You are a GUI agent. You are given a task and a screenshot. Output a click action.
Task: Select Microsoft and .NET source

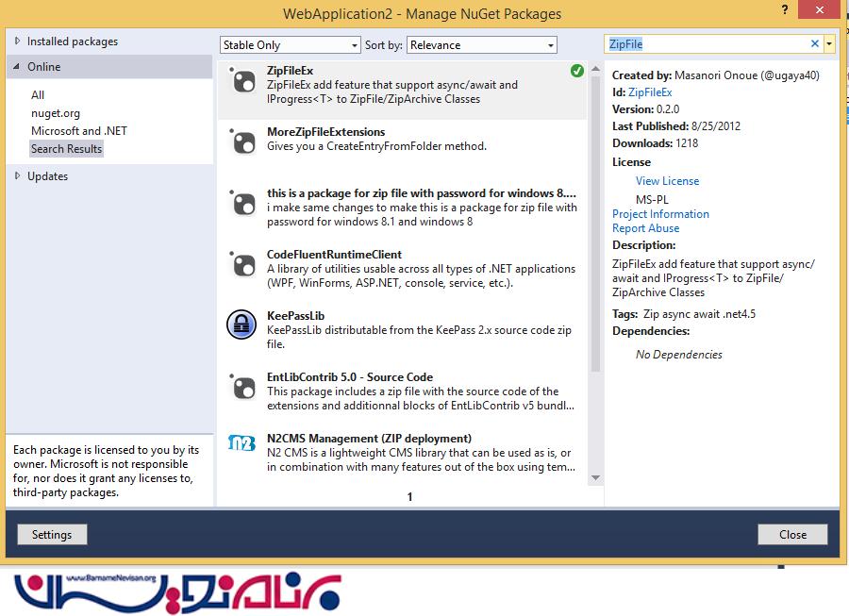point(78,131)
